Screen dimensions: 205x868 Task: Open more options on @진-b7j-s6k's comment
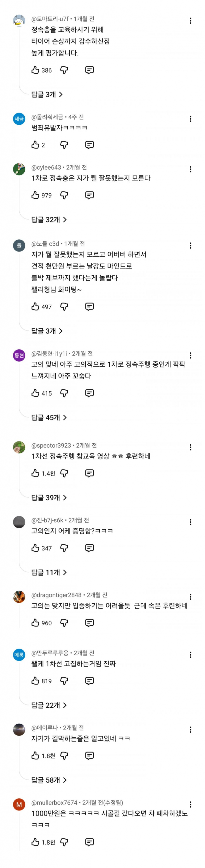click(x=191, y=522)
